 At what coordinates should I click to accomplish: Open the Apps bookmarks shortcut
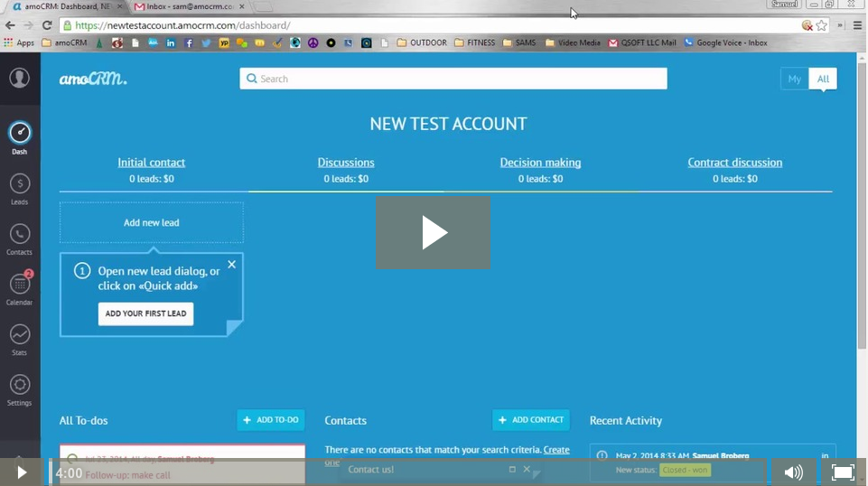point(19,42)
